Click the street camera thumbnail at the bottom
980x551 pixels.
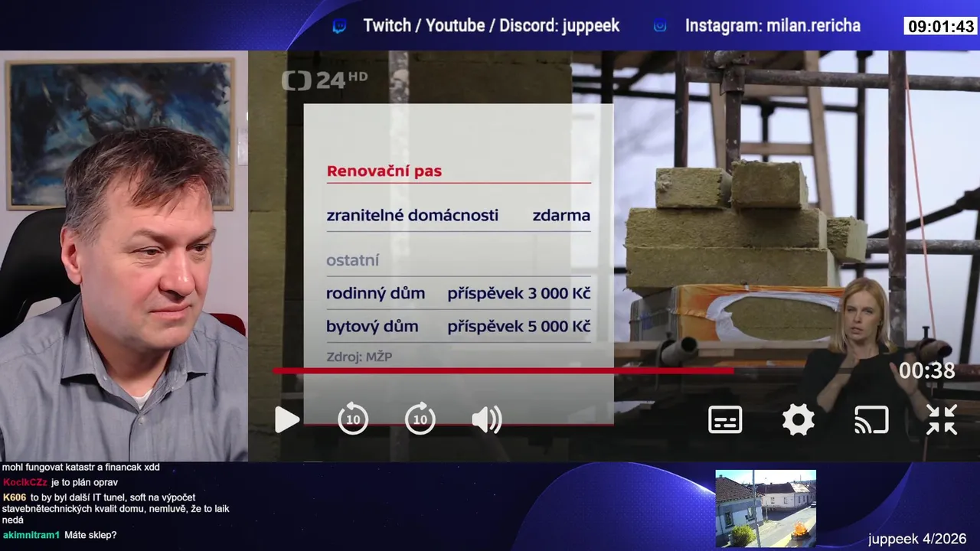766,508
